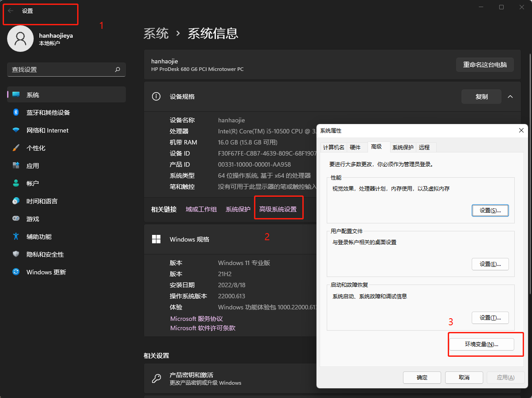Open 帐户 settings
532x398 pixels.
tap(66, 183)
